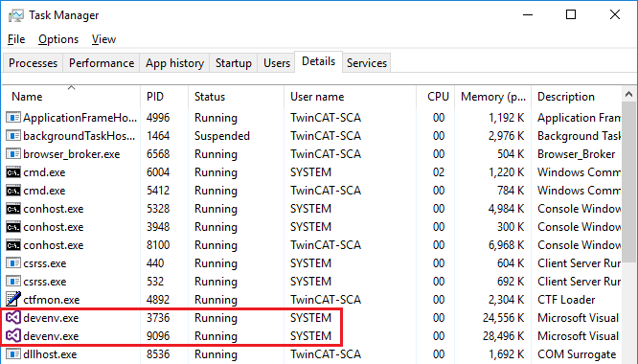The image size is (638, 364).
Task: Click icon of conhost.exe with PID 8100
Action: [x=13, y=245]
